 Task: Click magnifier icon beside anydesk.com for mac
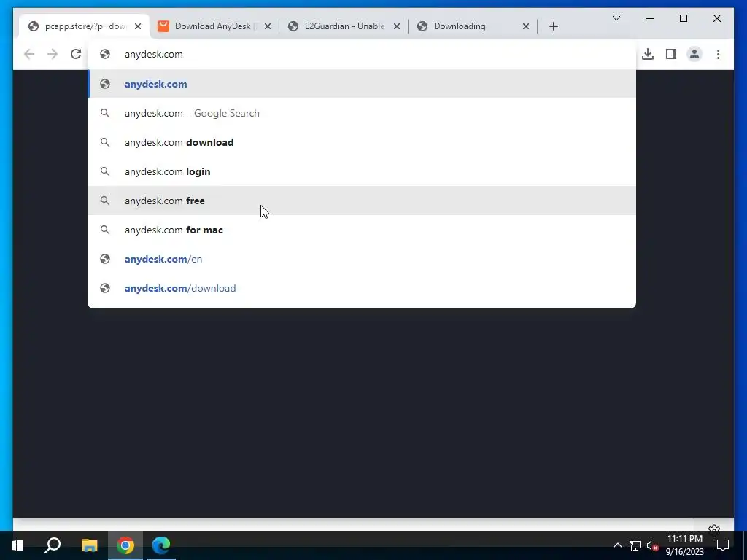point(105,230)
